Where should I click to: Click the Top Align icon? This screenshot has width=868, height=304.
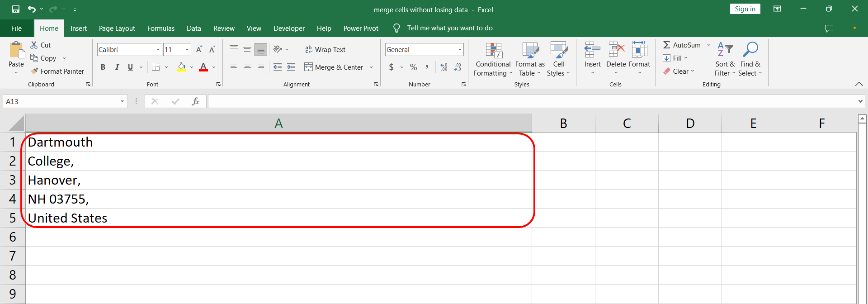click(234, 49)
